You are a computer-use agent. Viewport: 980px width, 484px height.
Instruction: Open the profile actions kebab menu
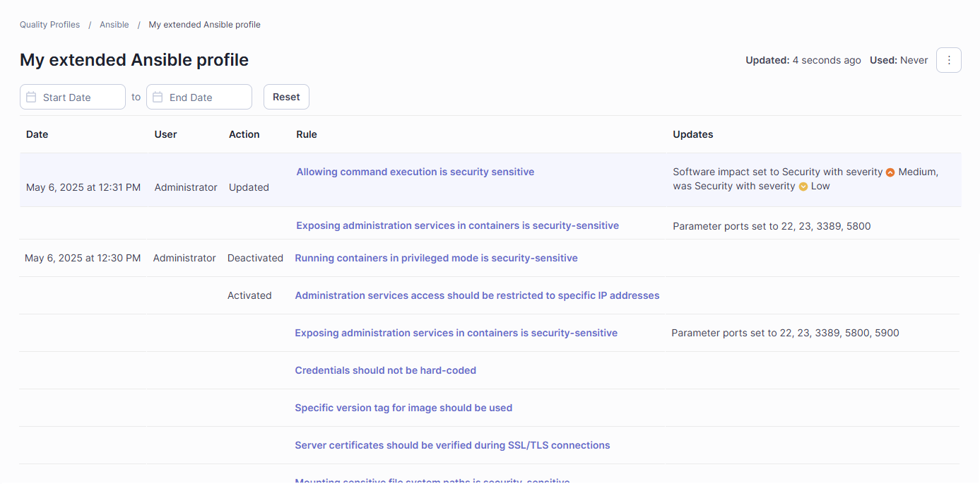(x=949, y=60)
